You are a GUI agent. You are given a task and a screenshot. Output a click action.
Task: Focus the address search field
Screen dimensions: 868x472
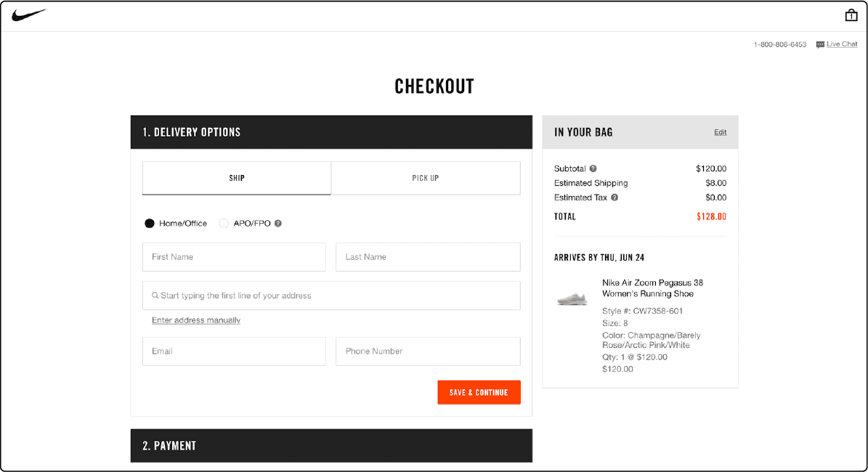click(332, 296)
